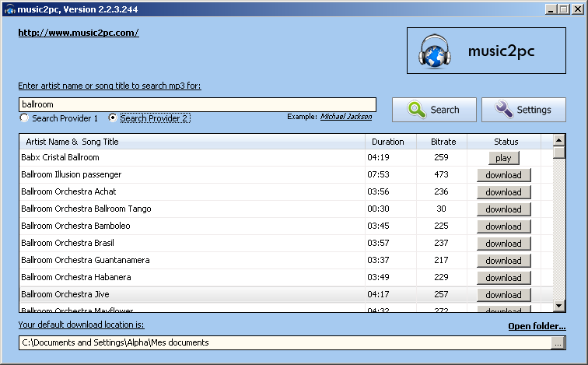Screen dimensions: 588x365
Task: Click the 259 bitrate value
Action: 441,157
